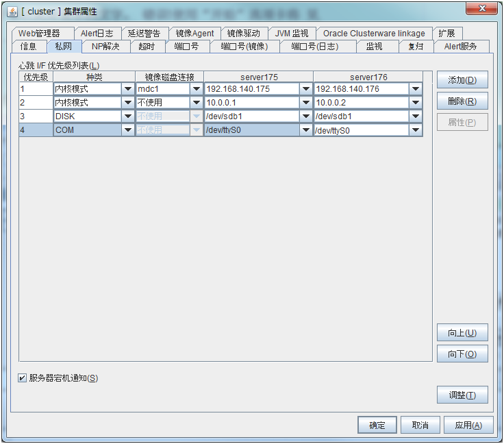Select priority 3 row number cell

point(36,116)
